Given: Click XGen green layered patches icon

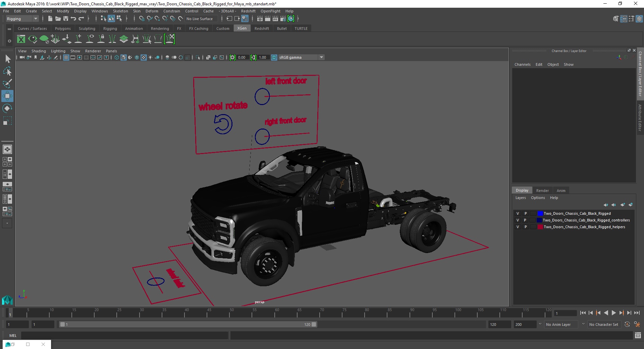Looking at the screenshot, I should click(x=124, y=39).
